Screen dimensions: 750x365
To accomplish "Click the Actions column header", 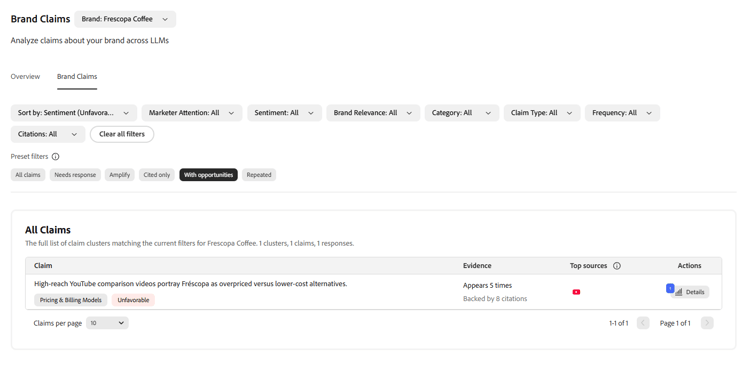I will click(689, 266).
